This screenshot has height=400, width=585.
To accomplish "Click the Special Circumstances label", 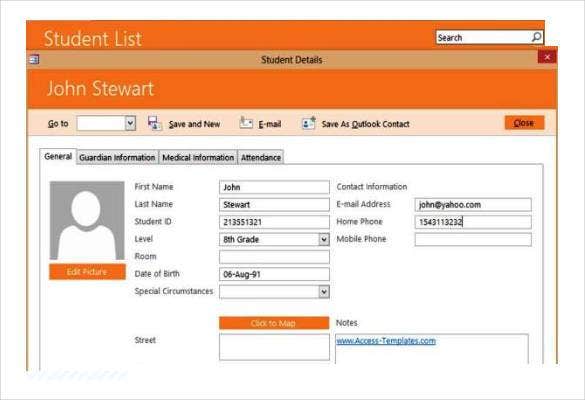I will (173, 291).
